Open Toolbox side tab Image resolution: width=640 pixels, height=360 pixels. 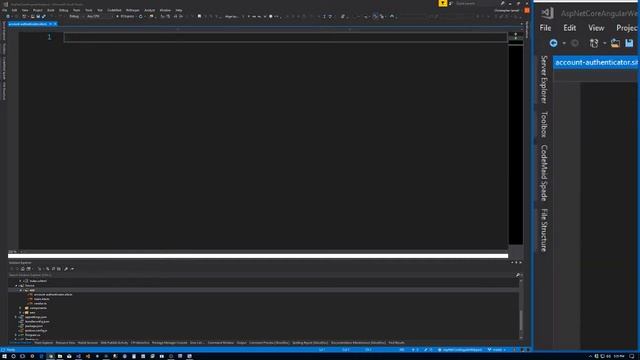(544, 124)
